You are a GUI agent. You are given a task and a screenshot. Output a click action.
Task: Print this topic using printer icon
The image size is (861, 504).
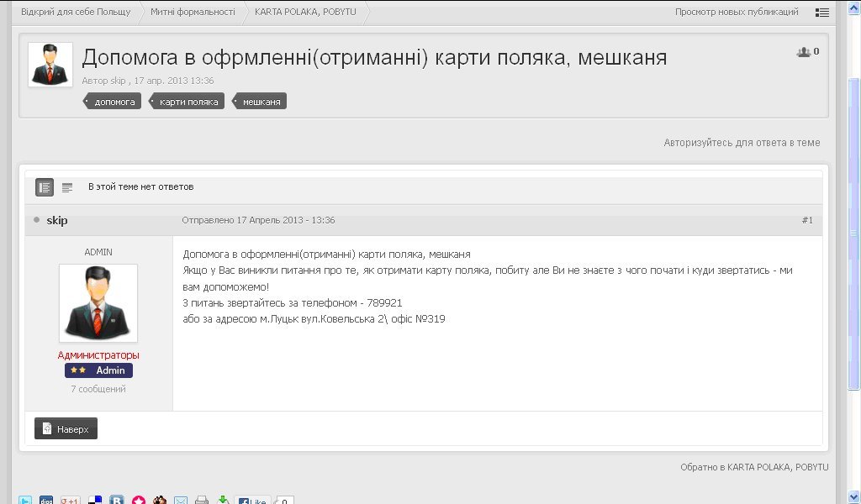(202, 501)
